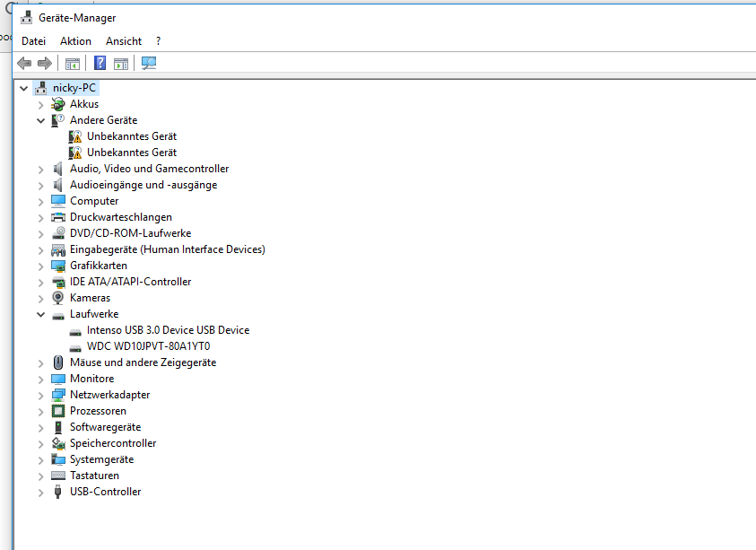Viewport: 756px width, 550px height.
Task: Click the DVD/CD-ROM-Laufwerke disc icon
Action: [58, 233]
